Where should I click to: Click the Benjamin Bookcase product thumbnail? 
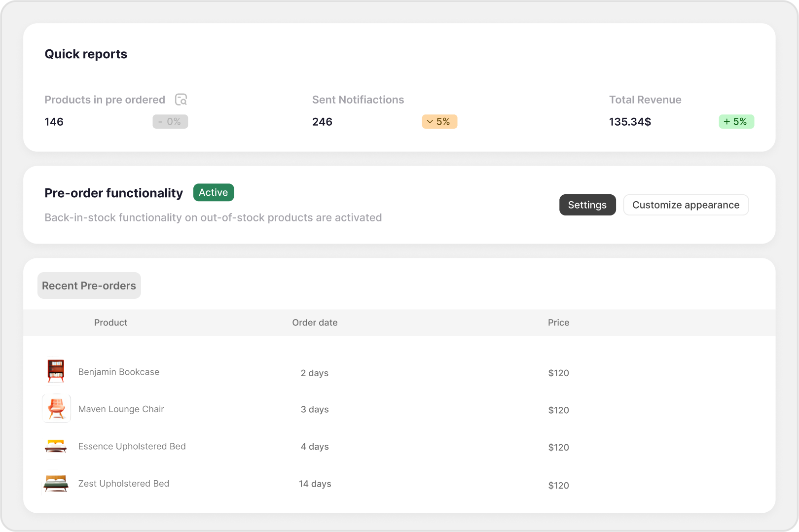point(56,371)
